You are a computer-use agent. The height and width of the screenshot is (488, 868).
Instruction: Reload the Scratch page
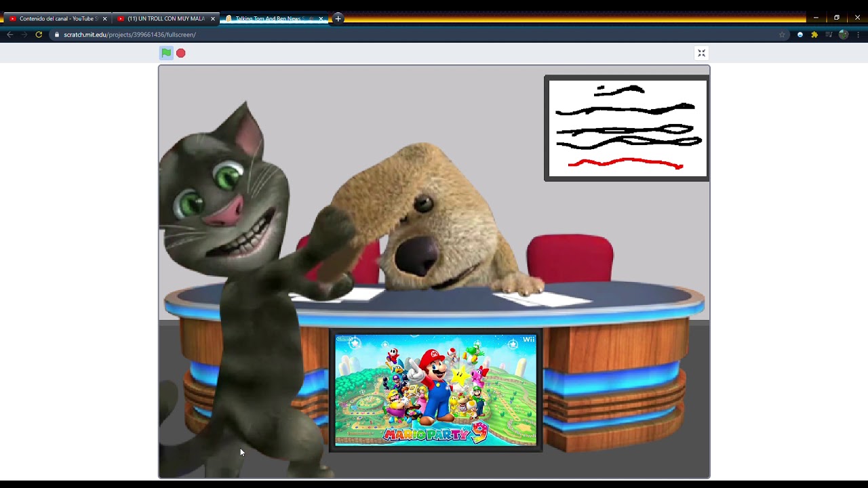[39, 35]
